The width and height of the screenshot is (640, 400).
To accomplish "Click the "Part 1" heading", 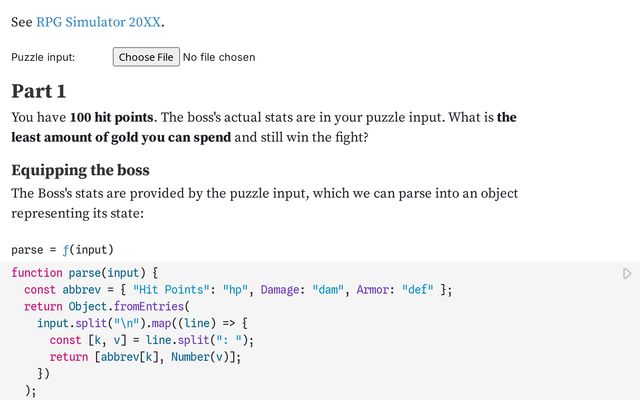I will pos(39,91).
